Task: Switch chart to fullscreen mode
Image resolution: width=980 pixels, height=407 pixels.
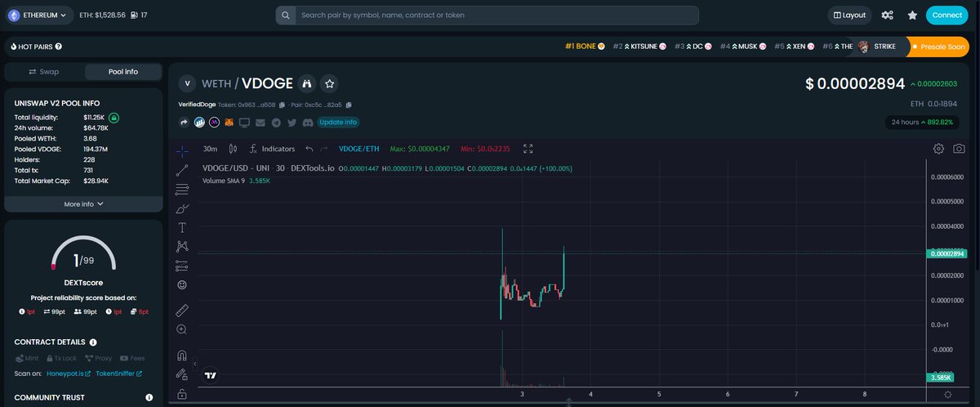Action: (x=528, y=149)
